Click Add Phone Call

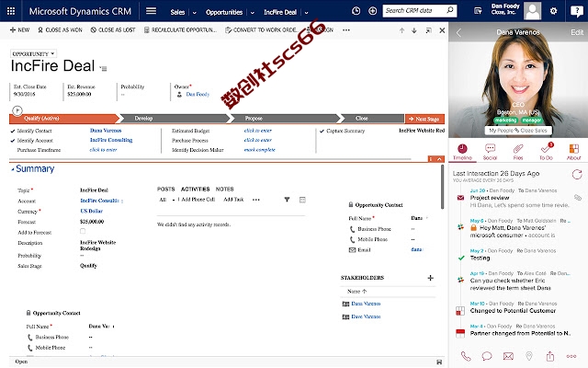coord(197,200)
